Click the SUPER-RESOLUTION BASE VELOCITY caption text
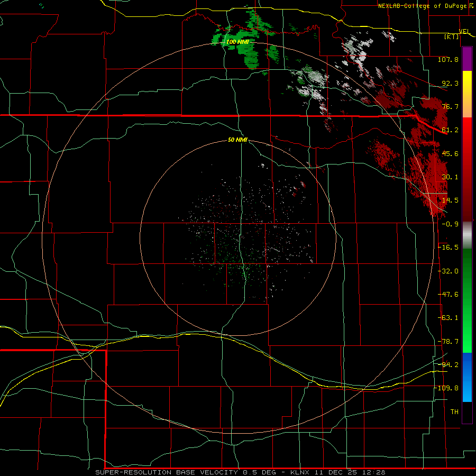 pyautogui.click(x=168, y=472)
